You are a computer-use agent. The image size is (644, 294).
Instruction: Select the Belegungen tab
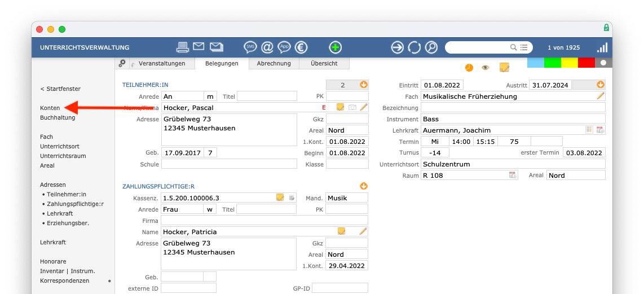pyautogui.click(x=222, y=63)
